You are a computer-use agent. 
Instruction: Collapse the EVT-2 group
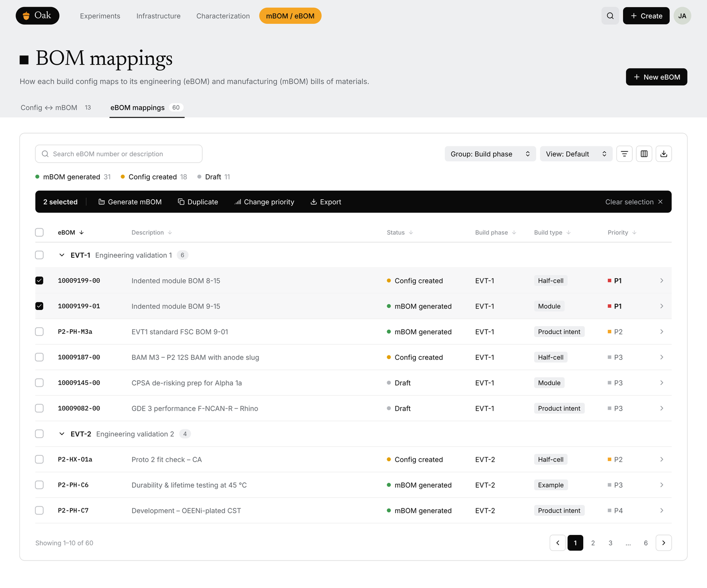(x=62, y=434)
